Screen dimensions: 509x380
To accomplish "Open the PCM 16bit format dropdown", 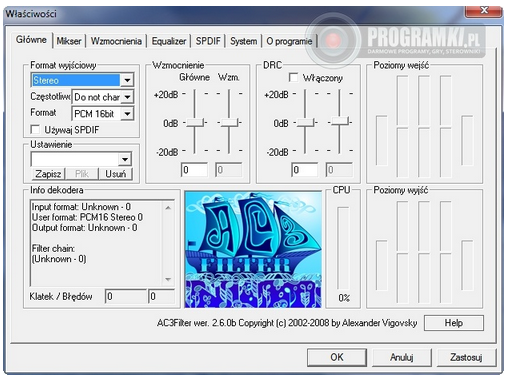I will (x=127, y=114).
